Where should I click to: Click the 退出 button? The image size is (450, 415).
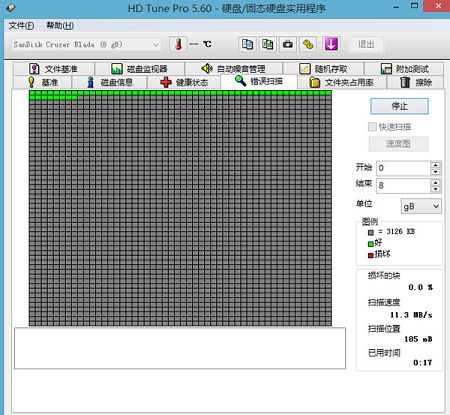coord(366,44)
